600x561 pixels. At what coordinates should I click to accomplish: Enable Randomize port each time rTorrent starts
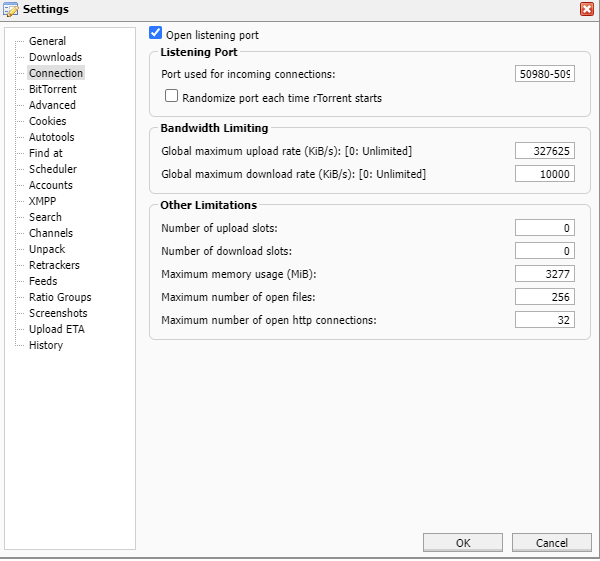point(171,96)
